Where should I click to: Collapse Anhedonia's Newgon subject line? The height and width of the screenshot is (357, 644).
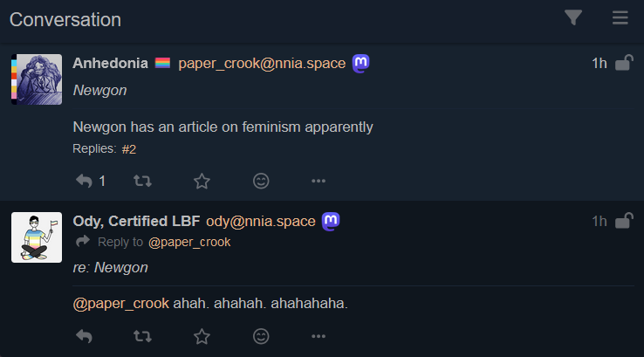[99, 91]
